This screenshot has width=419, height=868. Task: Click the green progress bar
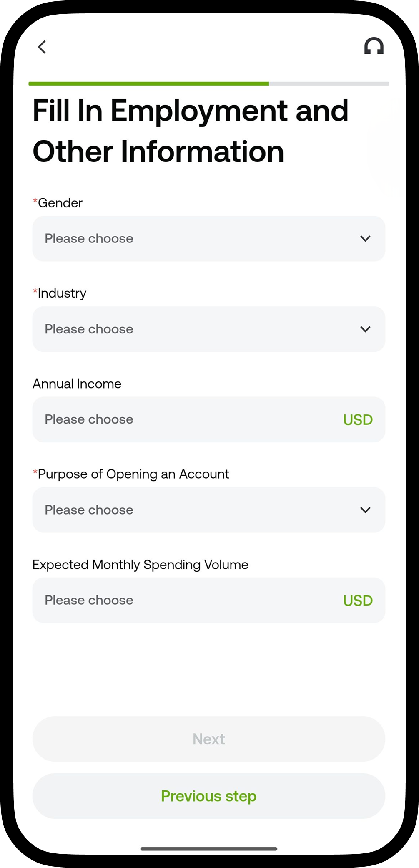click(x=149, y=84)
